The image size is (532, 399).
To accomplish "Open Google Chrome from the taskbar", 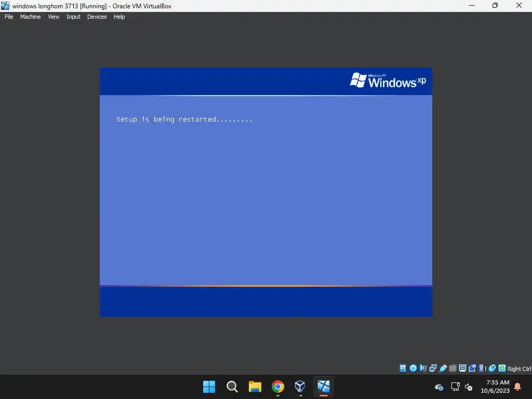I will tap(278, 387).
